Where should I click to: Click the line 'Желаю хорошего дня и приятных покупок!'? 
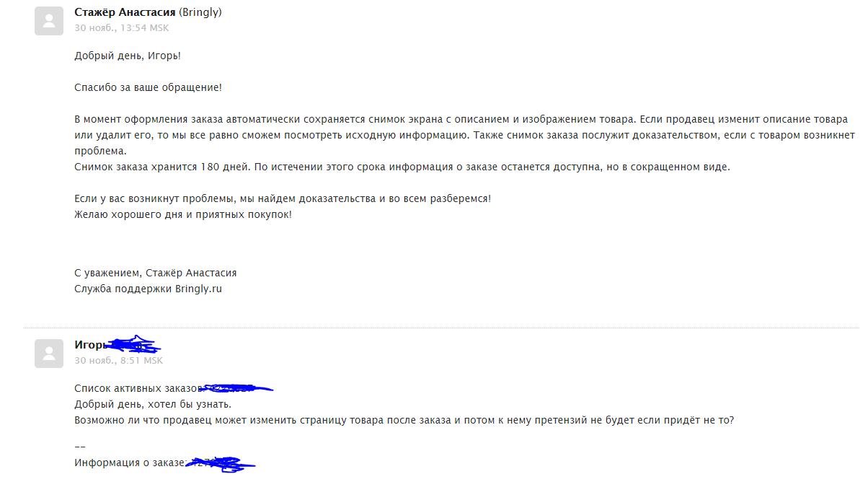pyautogui.click(x=183, y=214)
